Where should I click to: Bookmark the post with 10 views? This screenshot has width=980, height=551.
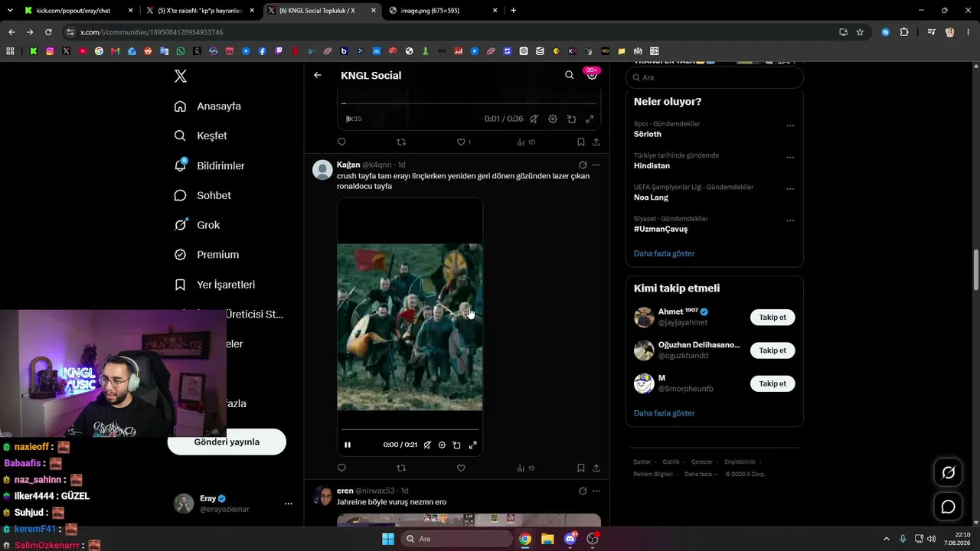[581, 142]
